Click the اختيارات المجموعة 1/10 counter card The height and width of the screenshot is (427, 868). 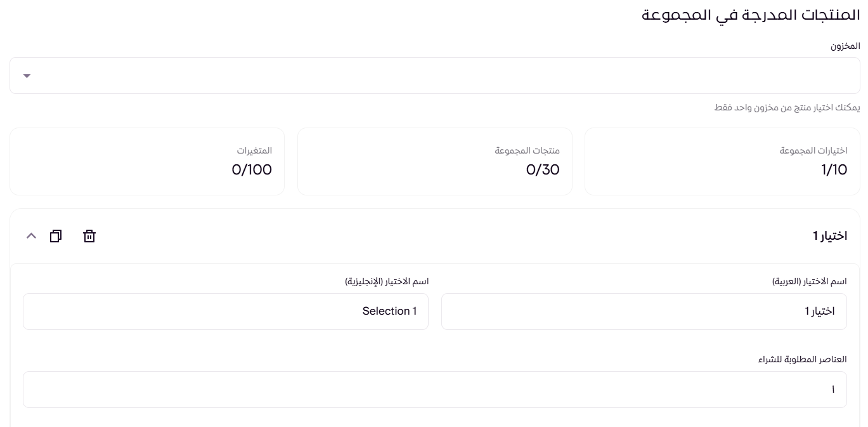click(x=722, y=161)
